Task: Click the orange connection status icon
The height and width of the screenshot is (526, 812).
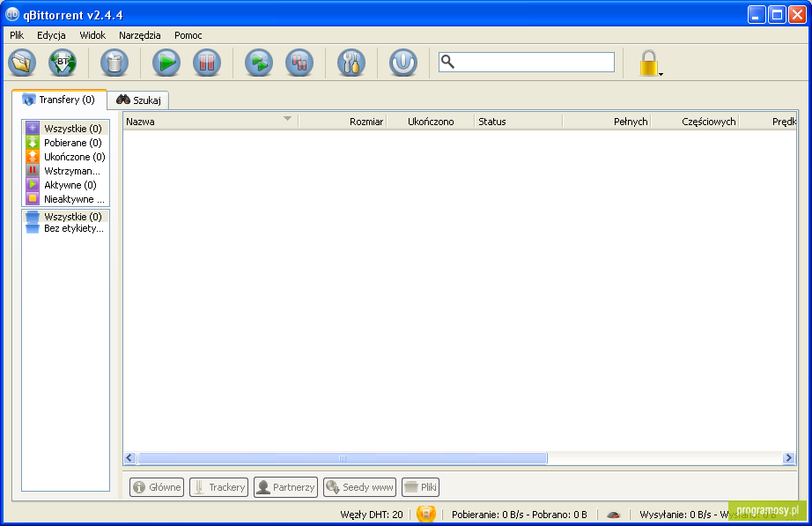Action: pos(425,514)
